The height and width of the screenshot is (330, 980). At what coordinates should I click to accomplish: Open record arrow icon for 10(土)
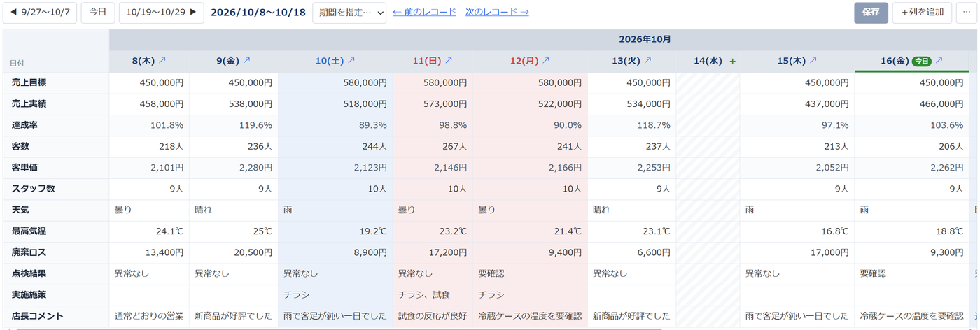click(x=351, y=61)
